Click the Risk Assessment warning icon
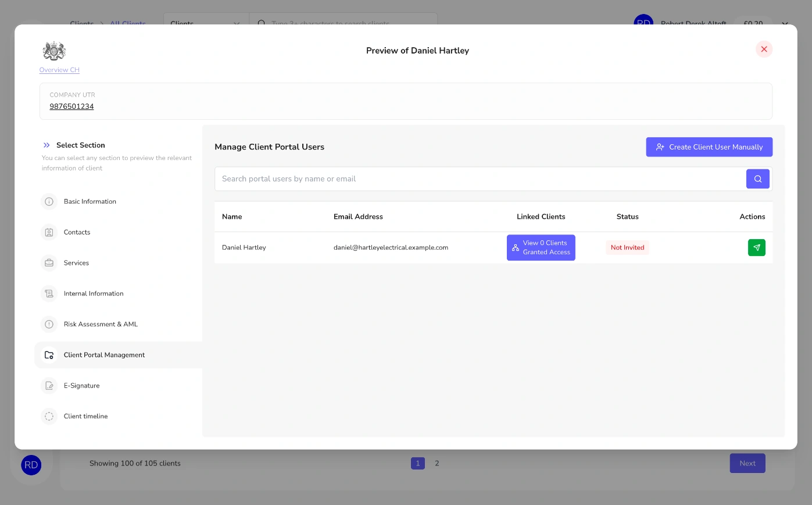Screen dimensions: 812x505 [x=49, y=324]
